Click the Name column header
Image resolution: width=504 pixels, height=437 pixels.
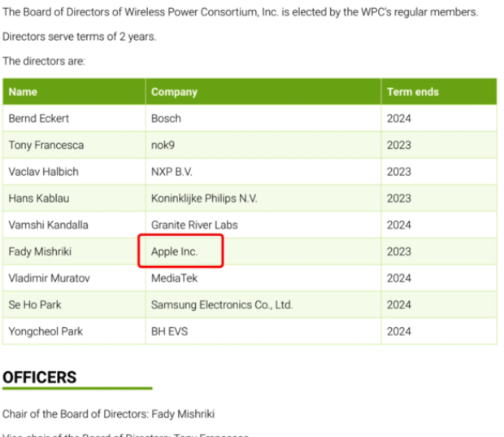pyautogui.click(x=74, y=92)
